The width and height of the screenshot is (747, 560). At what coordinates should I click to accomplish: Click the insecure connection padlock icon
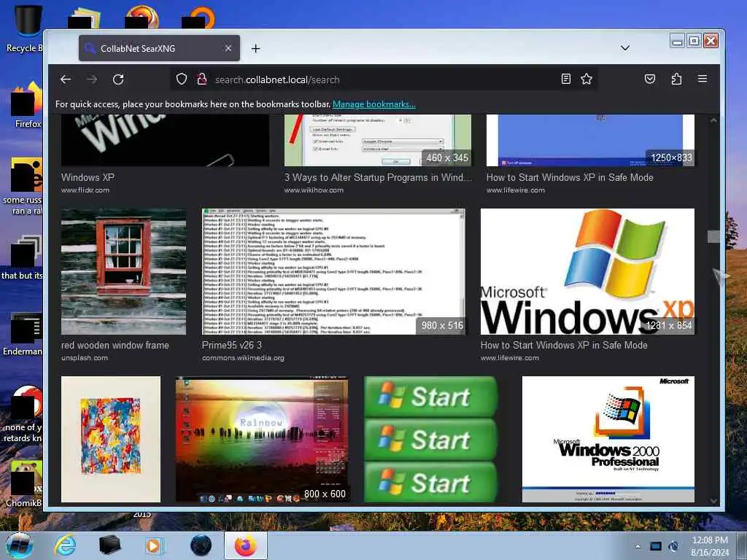click(202, 79)
